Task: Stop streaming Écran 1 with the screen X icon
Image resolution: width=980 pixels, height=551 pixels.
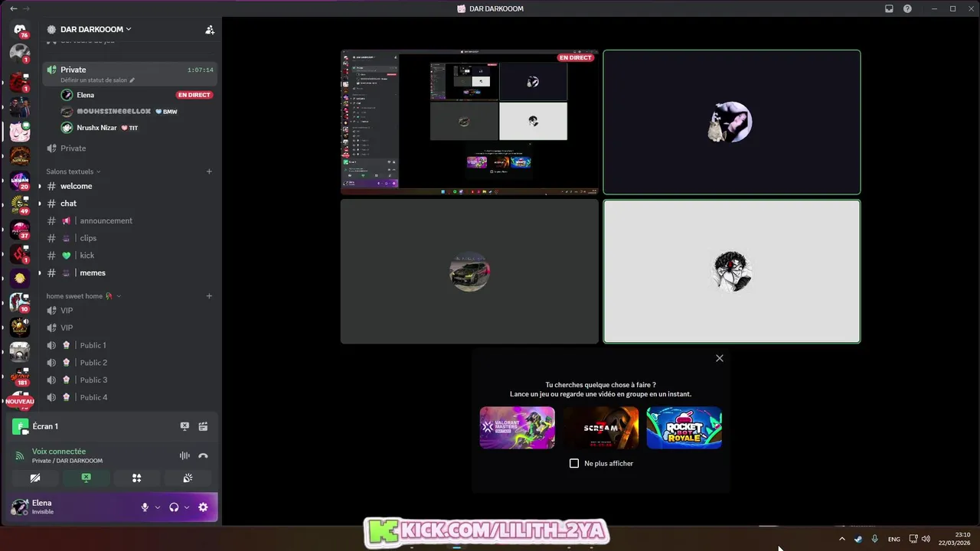Action: (x=185, y=426)
